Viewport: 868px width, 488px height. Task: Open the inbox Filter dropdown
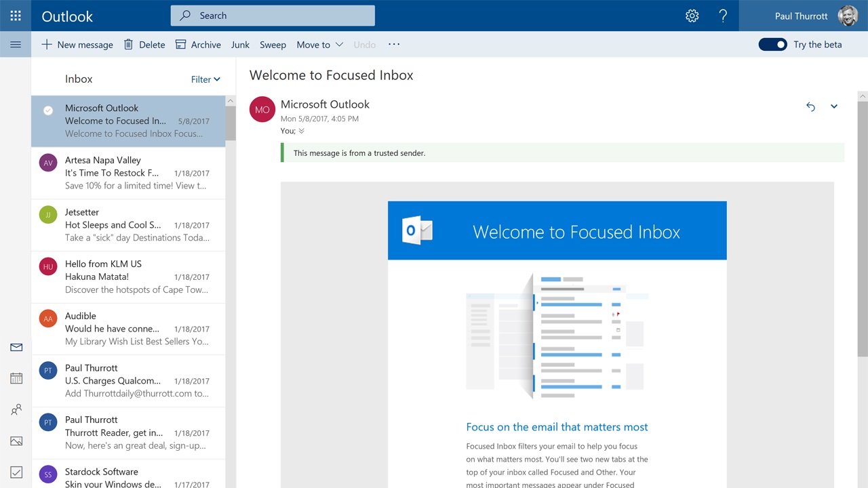[x=205, y=79]
